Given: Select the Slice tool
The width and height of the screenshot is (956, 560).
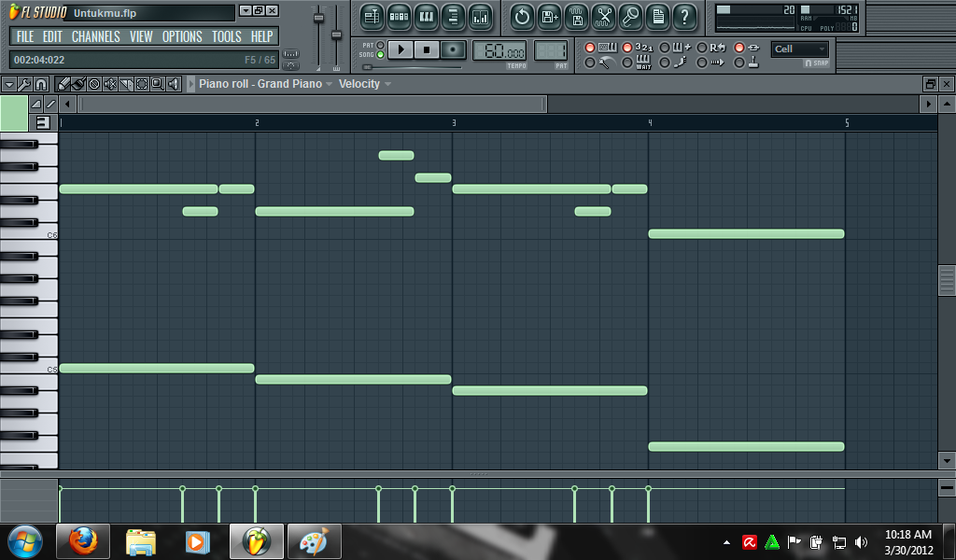Looking at the screenshot, I should coord(126,84).
